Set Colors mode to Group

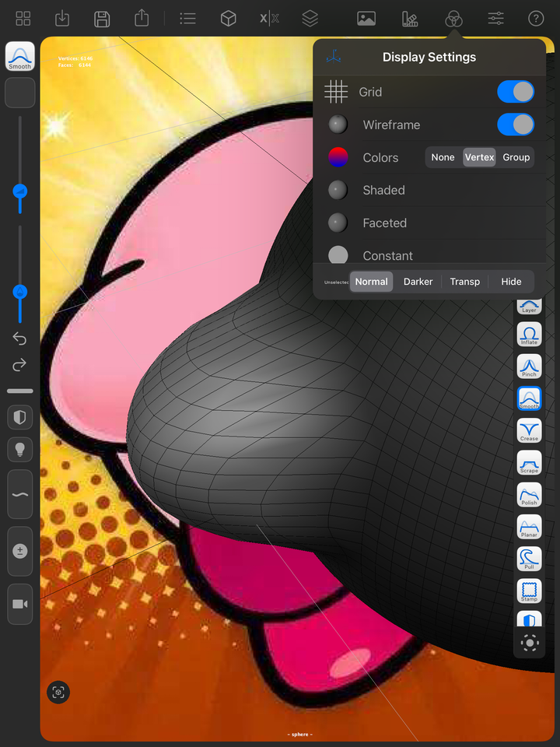pos(516,157)
